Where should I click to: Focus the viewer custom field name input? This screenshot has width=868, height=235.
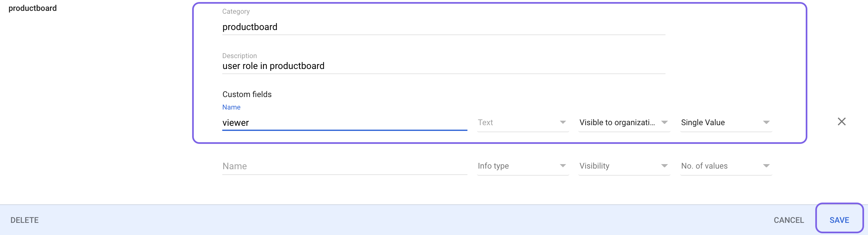coord(345,123)
